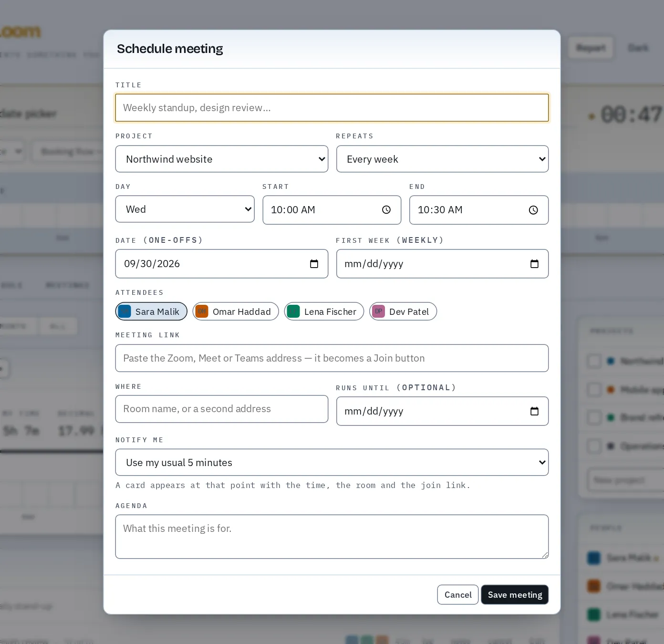Open the Project dropdown showing Northwind website
The image size is (664, 644).
(222, 159)
